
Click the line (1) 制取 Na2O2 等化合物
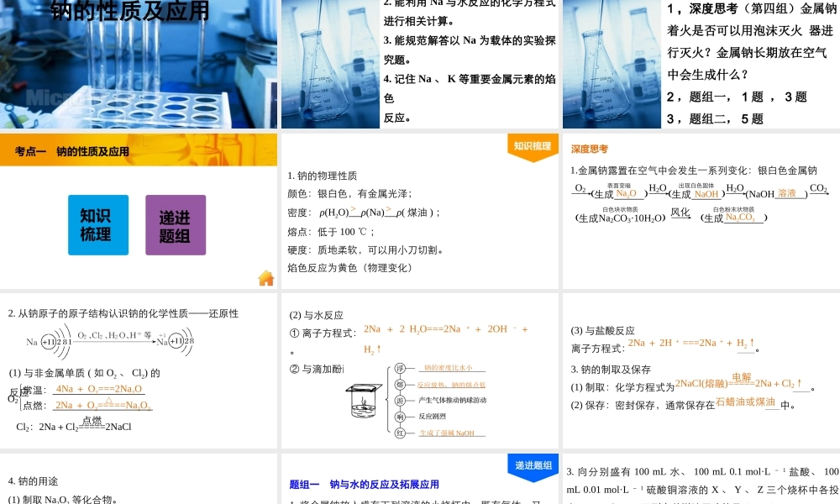click(62, 499)
